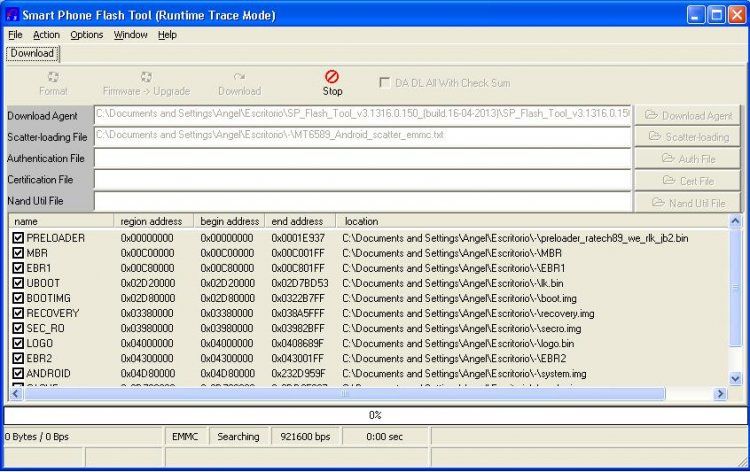Image resolution: width=750 pixels, height=472 pixels.
Task: Click the EMMC status bar cell
Action: point(185,437)
